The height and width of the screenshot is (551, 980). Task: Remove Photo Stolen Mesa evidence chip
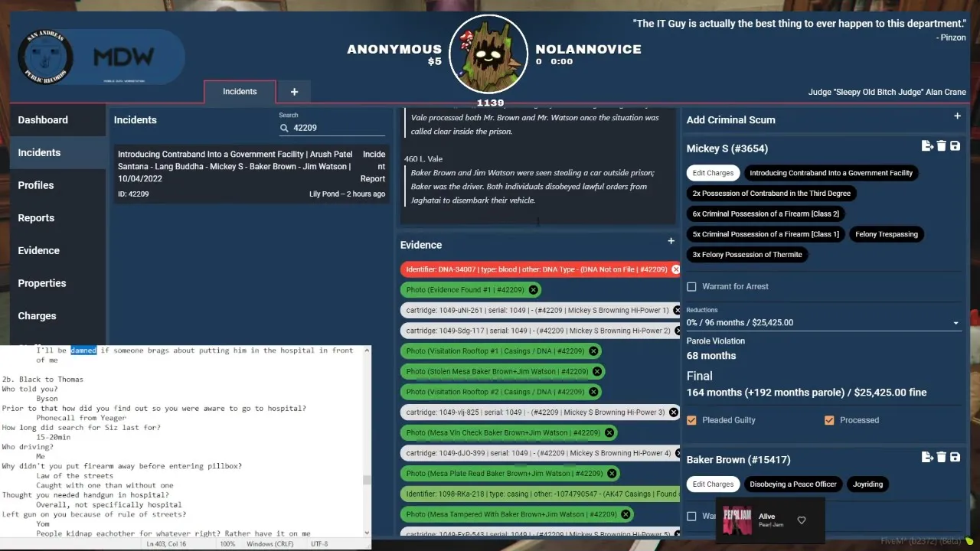click(597, 371)
